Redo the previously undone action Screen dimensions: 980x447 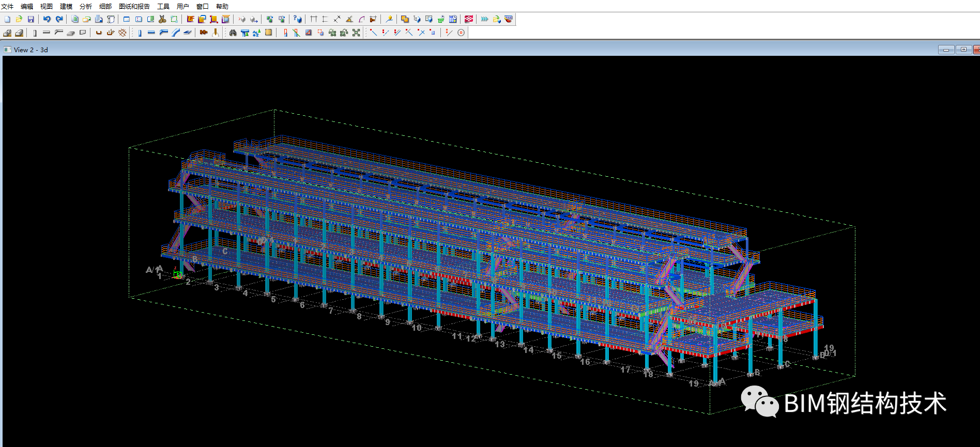59,19
